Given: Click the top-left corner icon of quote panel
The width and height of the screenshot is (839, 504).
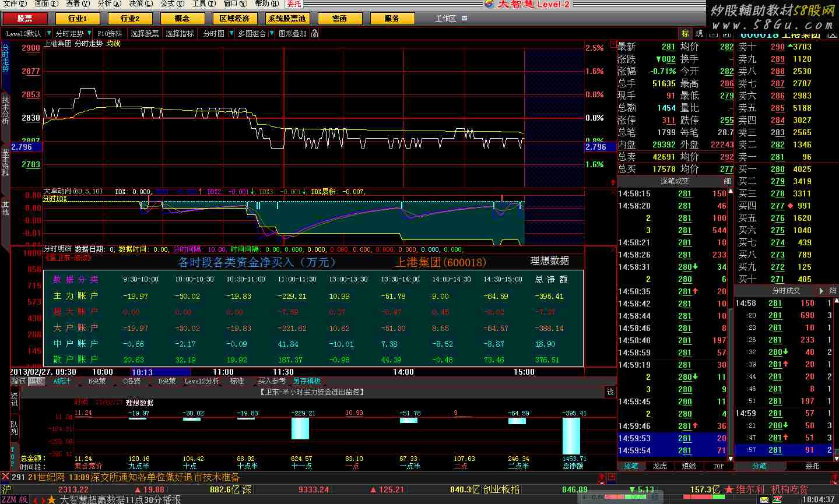Looking at the screenshot, I should click(x=614, y=45).
